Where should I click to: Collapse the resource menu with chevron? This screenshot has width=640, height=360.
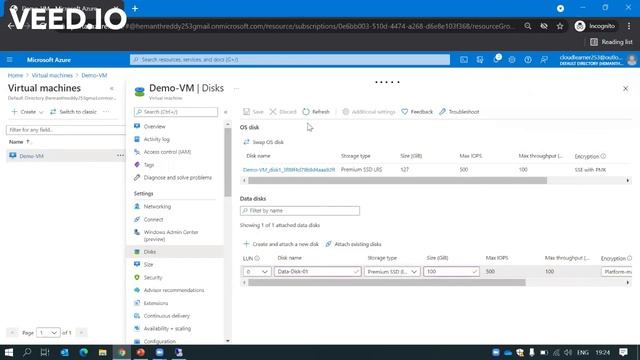pos(226,112)
